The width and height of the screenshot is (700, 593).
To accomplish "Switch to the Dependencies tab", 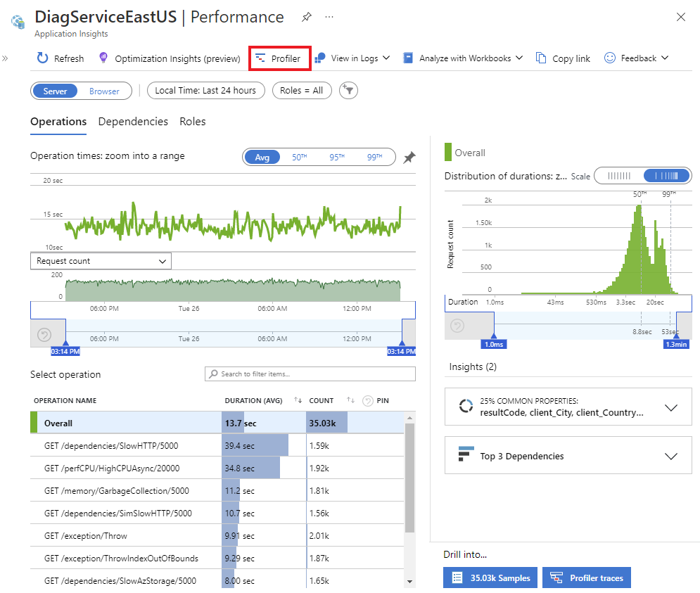I will pyautogui.click(x=133, y=122).
